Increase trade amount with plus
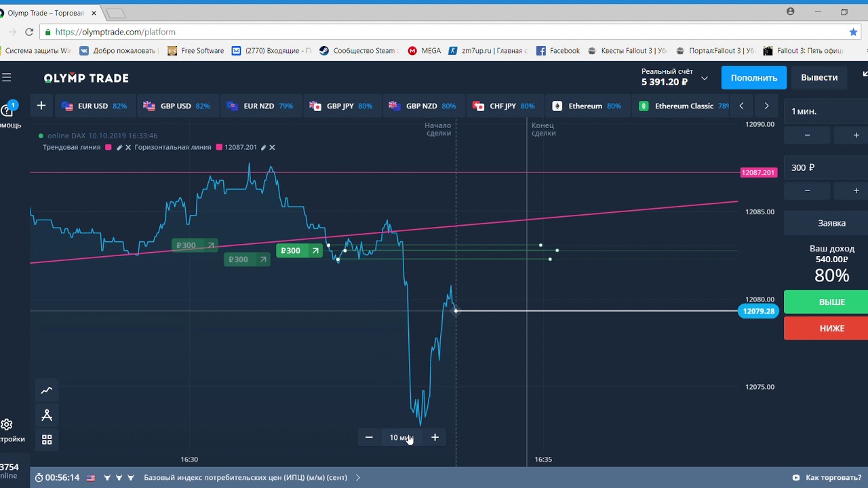 click(856, 191)
